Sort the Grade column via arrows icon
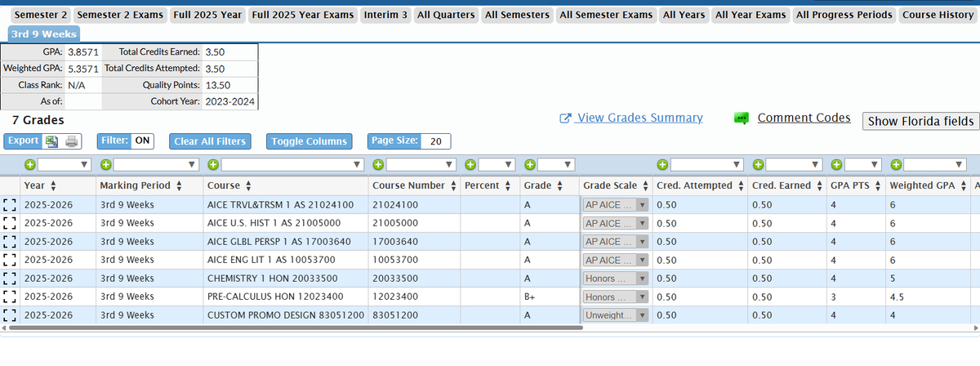Image resolution: width=980 pixels, height=366 pixels. click(x=559, y=186)
